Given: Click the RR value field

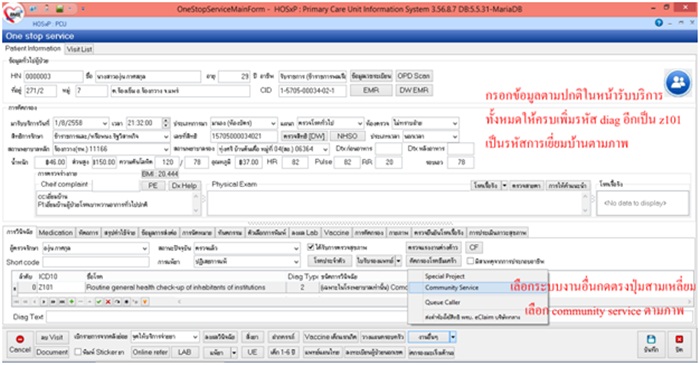Looking at the screenshot, I should click(389, 162).
